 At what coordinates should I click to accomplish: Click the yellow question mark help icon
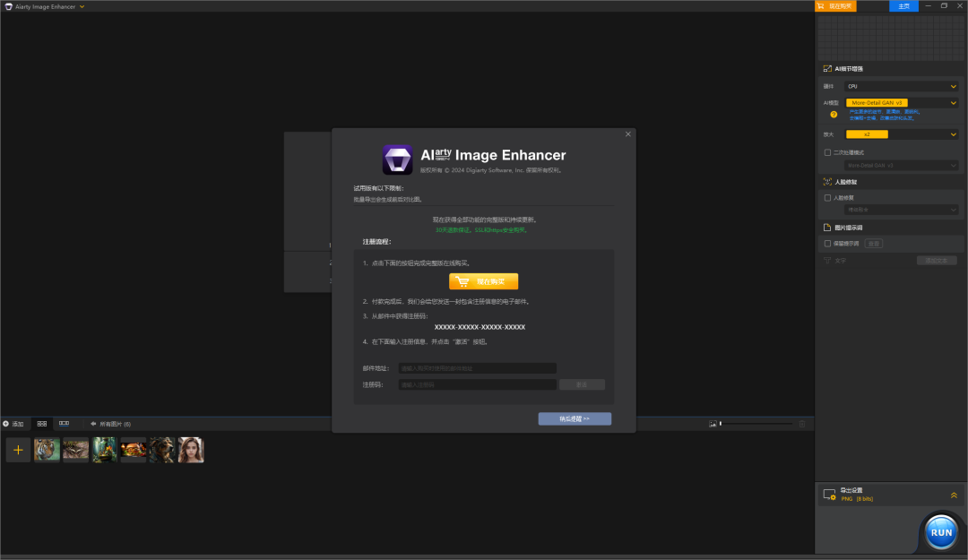tap(834, 115)
